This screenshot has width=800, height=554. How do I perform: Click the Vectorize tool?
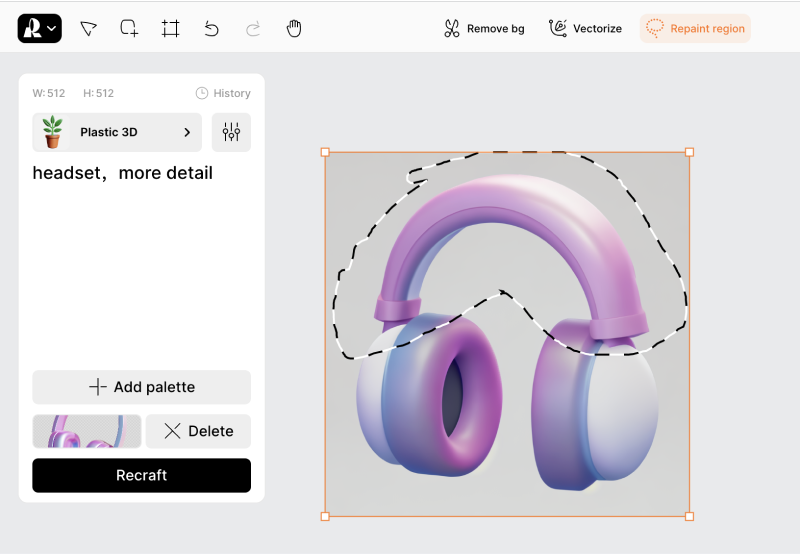pyautogui.click(x=585, y=29)
